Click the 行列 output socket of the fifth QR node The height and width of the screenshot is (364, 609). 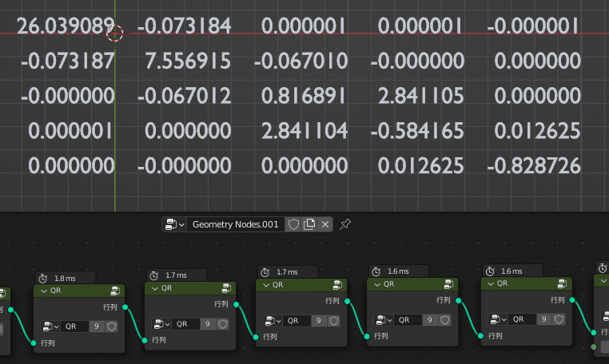572,299
